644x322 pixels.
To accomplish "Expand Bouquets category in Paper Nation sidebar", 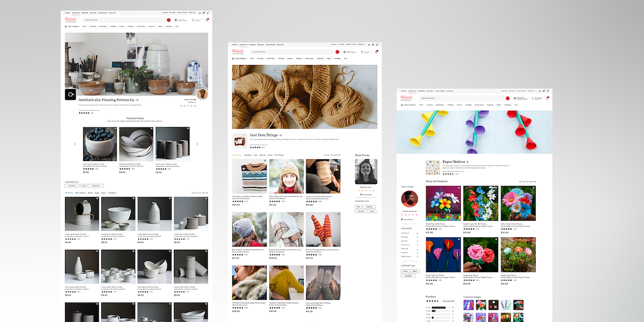I will click(409, 241).
